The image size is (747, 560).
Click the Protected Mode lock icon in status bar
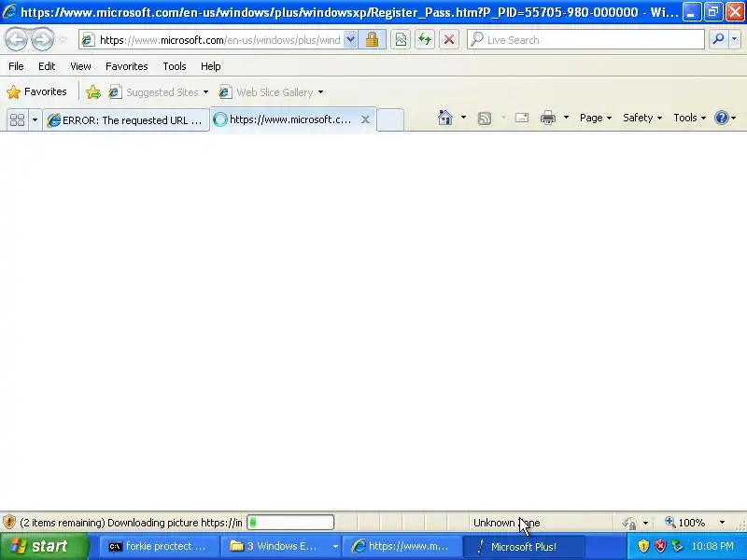click(x=629, y=523)
